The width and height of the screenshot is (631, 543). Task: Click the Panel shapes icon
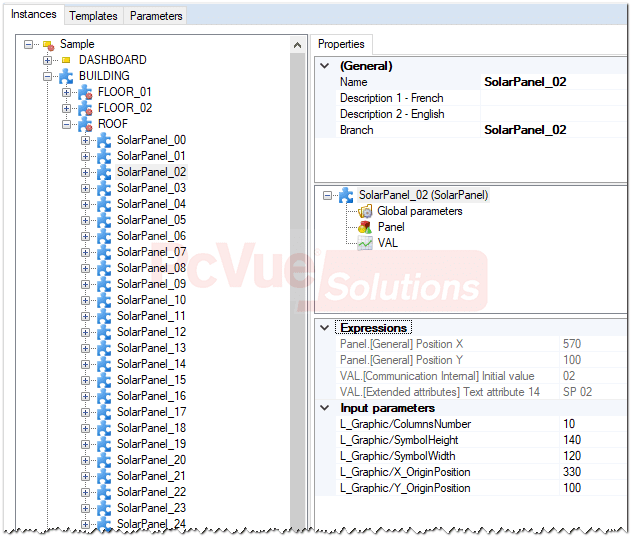364,227
